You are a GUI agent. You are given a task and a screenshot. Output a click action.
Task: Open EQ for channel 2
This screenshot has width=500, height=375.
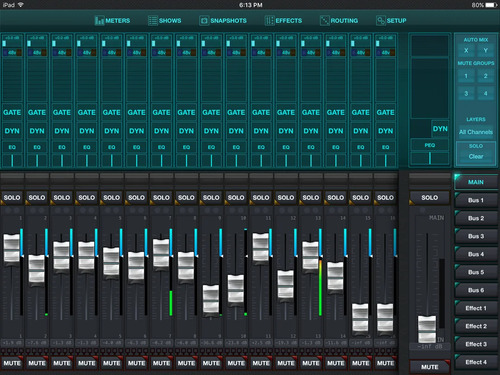pos(37,147)
